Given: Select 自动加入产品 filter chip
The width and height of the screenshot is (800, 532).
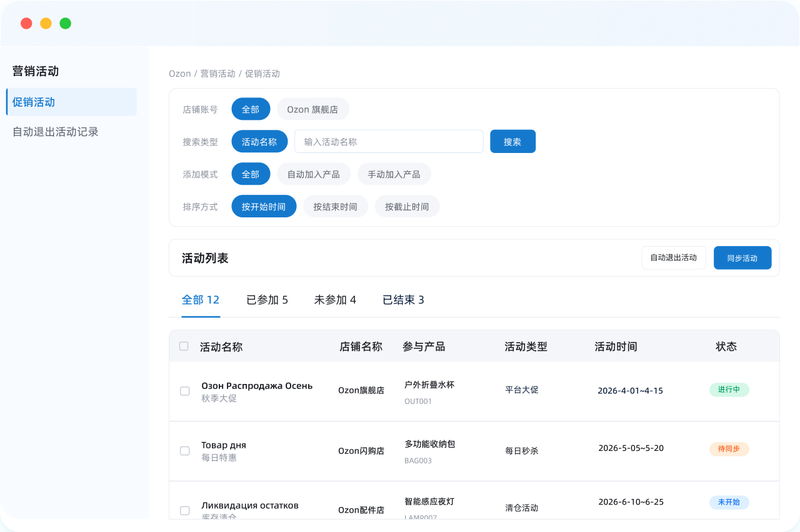Looking at the screenshot, I should coord(314,174).
